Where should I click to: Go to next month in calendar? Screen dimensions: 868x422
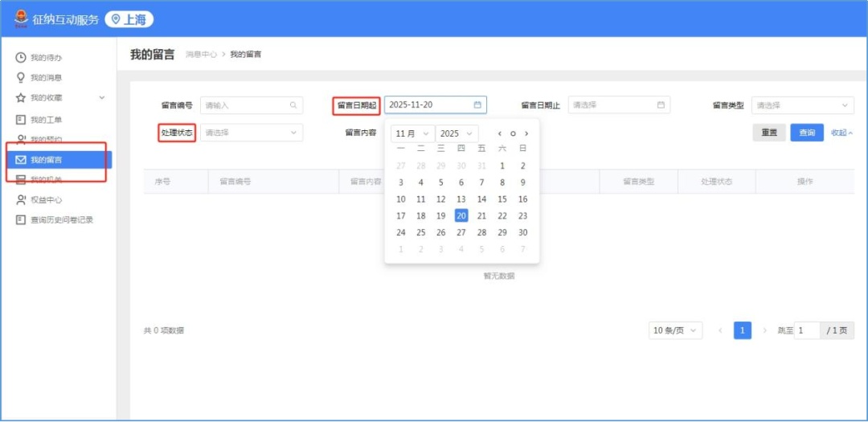(x=526, y=134)
